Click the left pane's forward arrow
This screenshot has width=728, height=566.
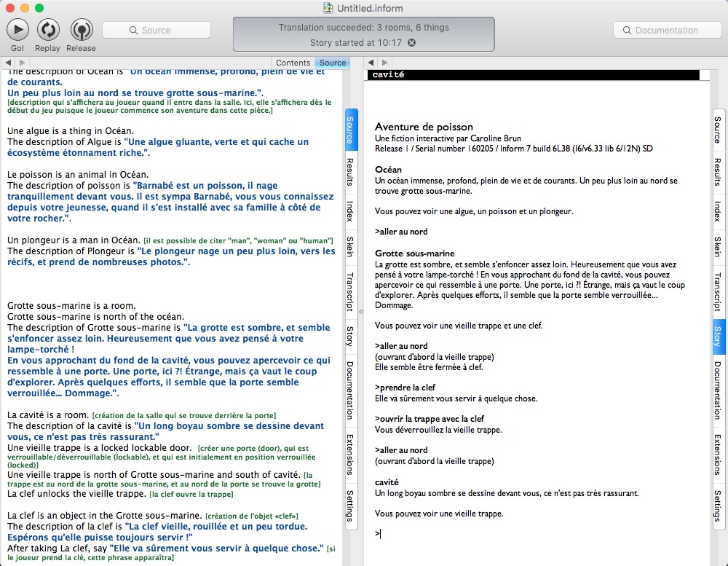[x=21, y=63]
